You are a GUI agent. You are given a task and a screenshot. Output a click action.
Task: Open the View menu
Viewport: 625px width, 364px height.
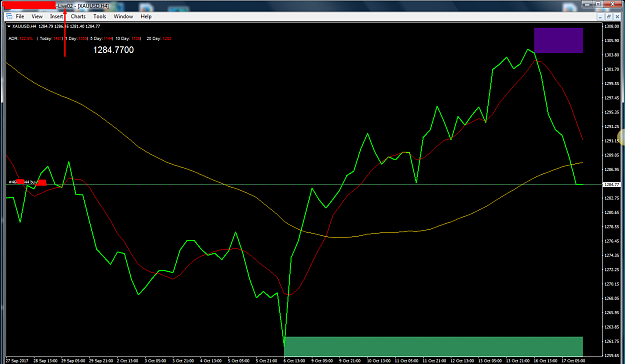37,16
